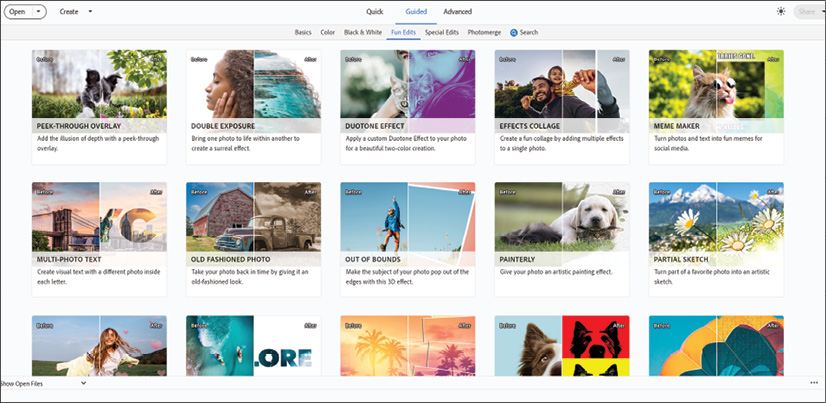Click the DOUBLE EXPOSURE title
The image size is (826, 403).
pos(223,126)
